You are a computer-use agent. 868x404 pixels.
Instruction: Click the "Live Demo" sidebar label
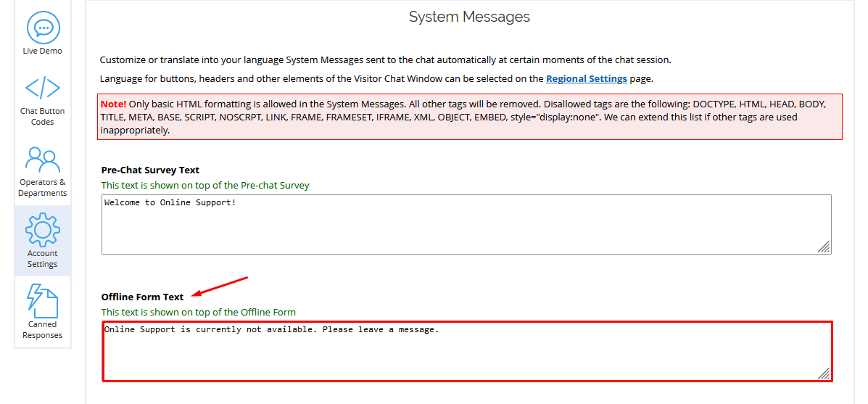(43, 51)
